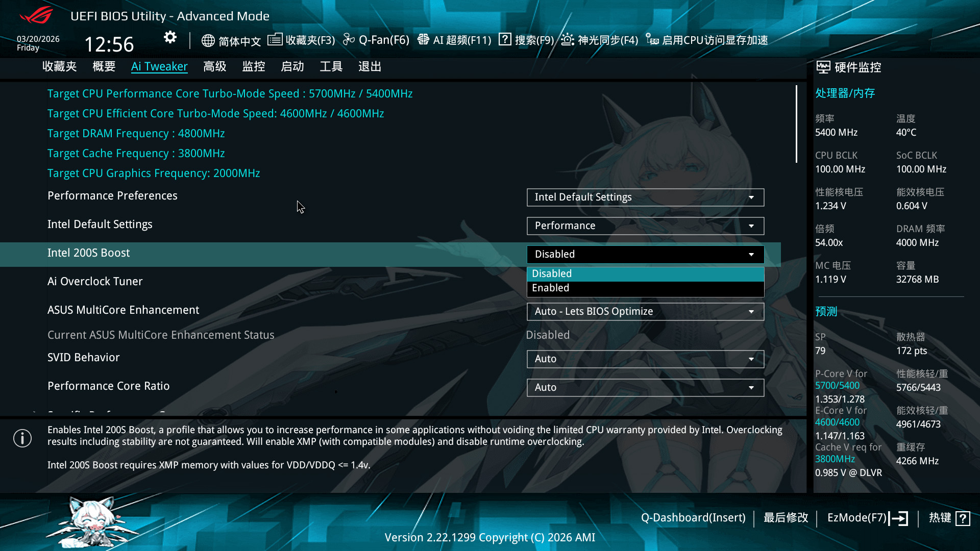
Task: Click the vertical scrollbar of settings list
Action: tap(796, 124)
